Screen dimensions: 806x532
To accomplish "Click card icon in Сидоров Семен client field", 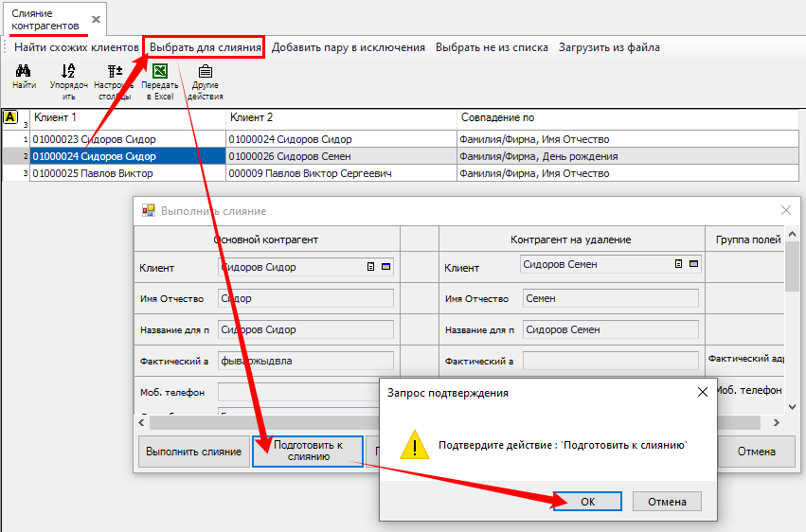I will tap(692, 264).
